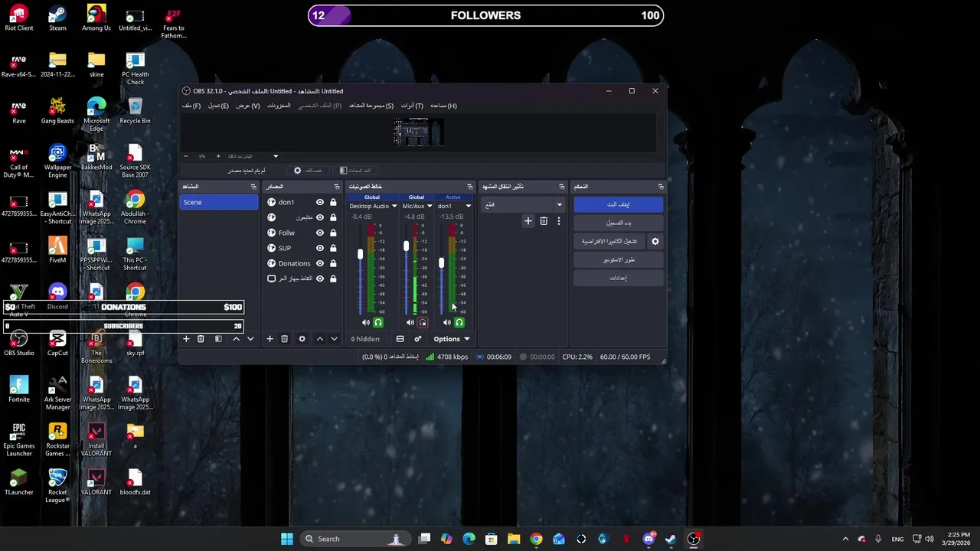Open source properties gear in sources panel

[302, 339]
